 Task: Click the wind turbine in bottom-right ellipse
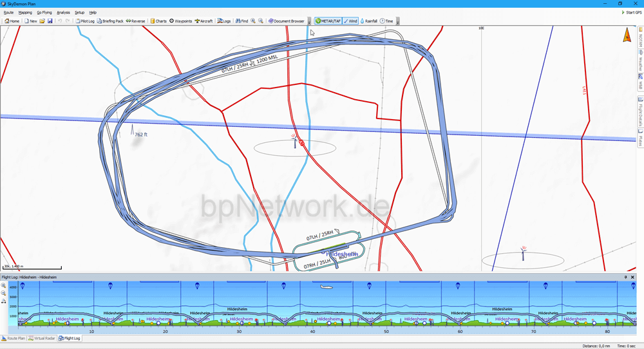click(523, 253)
